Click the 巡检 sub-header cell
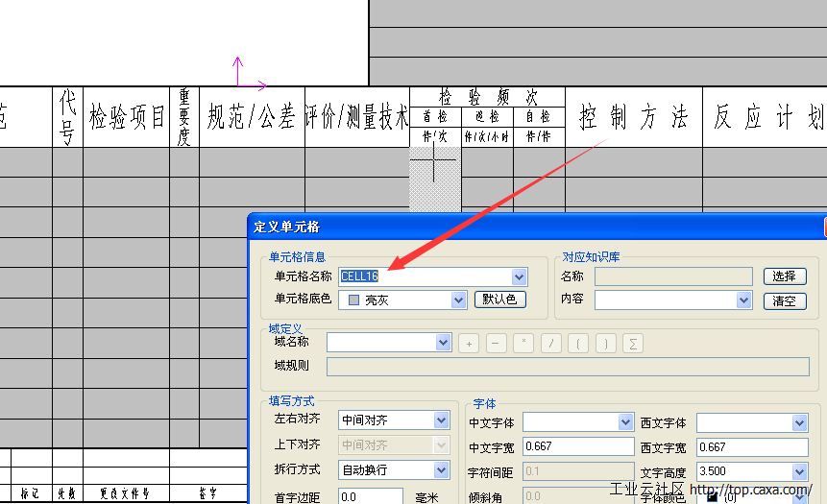Screen dimensions: 827x504 pyautogui.click(x=487, y=116)
